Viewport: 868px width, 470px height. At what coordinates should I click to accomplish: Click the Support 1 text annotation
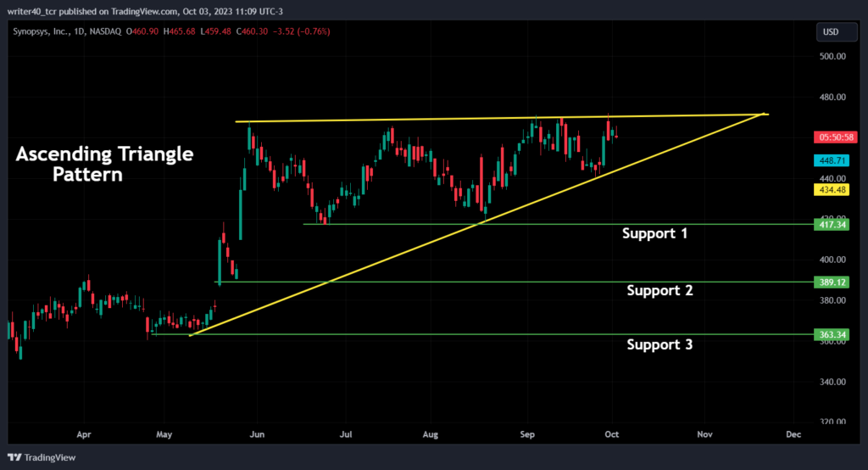click(655, 233)
